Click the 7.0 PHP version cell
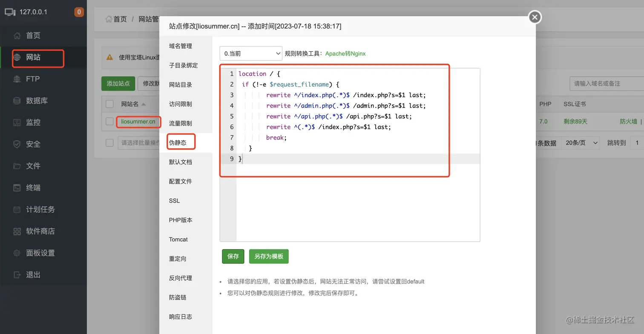Image resolution: width=644 pixels, height=334 pixels. pos(543,122)
